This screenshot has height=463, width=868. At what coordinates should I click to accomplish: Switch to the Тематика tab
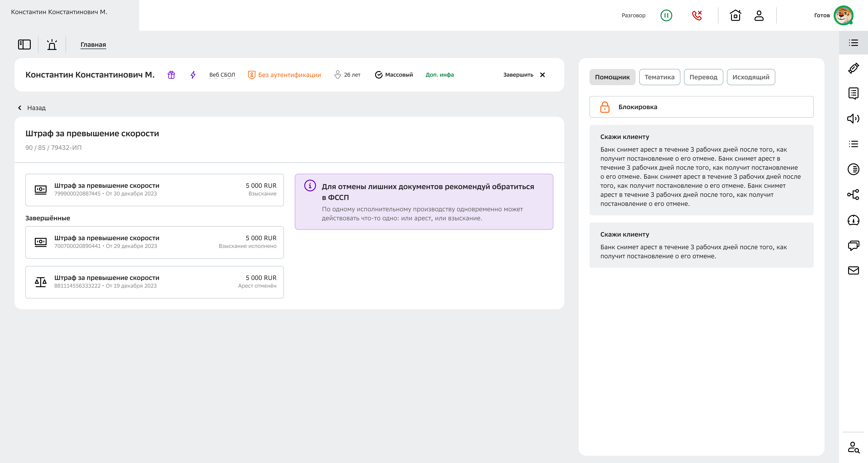pos(659,77)
